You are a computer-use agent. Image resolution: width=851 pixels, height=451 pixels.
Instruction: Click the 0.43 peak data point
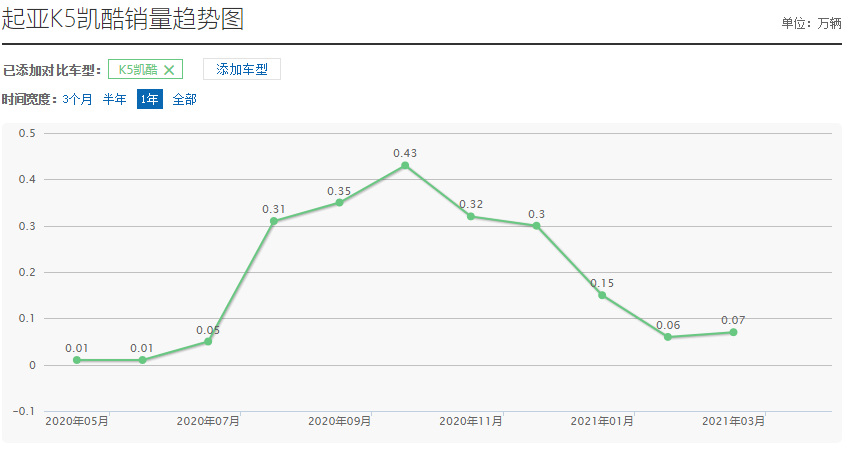click(405, 165)
